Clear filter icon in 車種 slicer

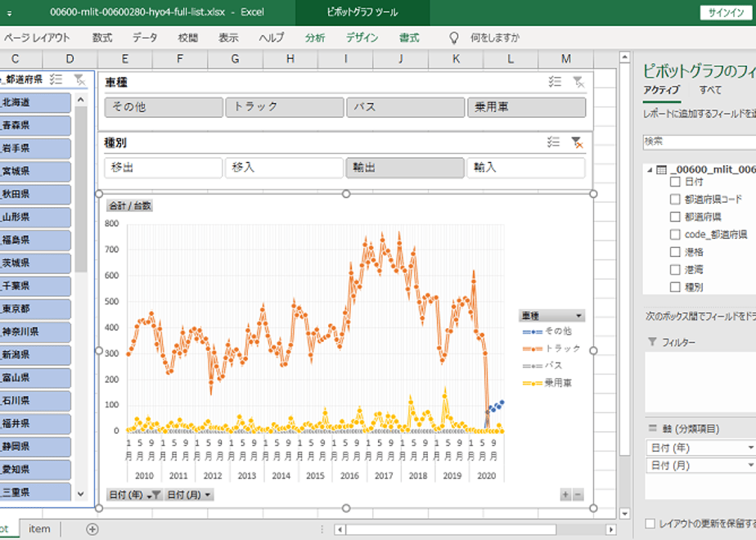[x=578, y=82]
